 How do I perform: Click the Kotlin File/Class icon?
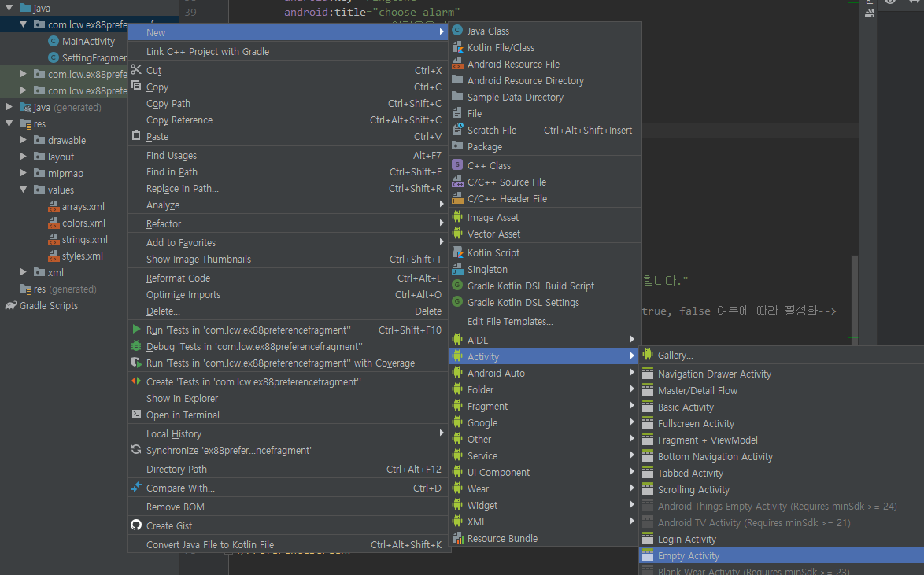click(457, 47)
